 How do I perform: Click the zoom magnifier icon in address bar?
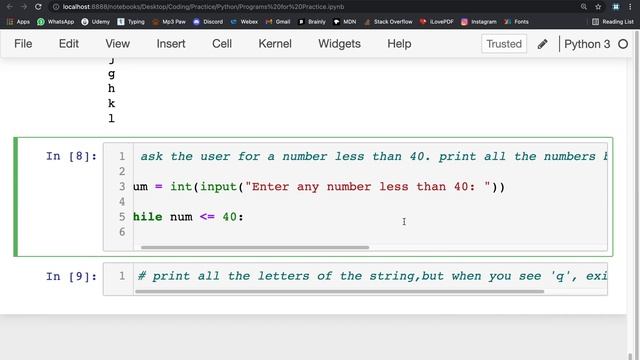click(x=584, y=7)
